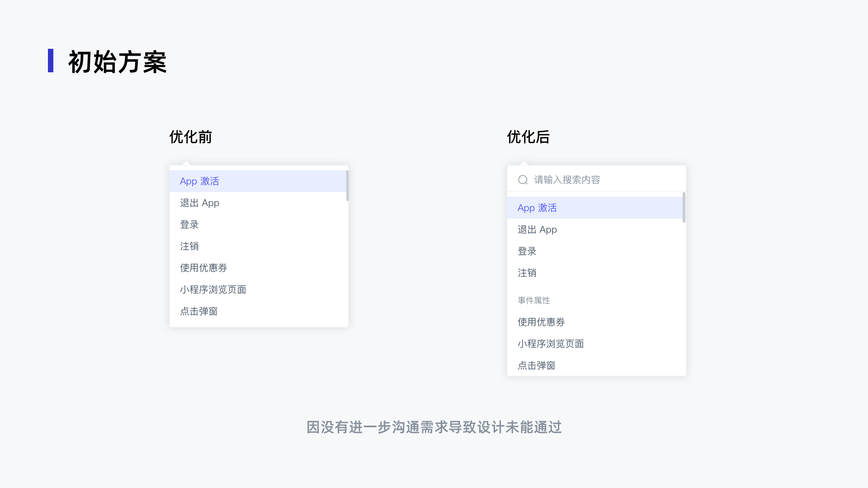Click the 优化前 dropdown scrollbar thumb
This screenshot has height=488, width=868.
tap(347, 186)
